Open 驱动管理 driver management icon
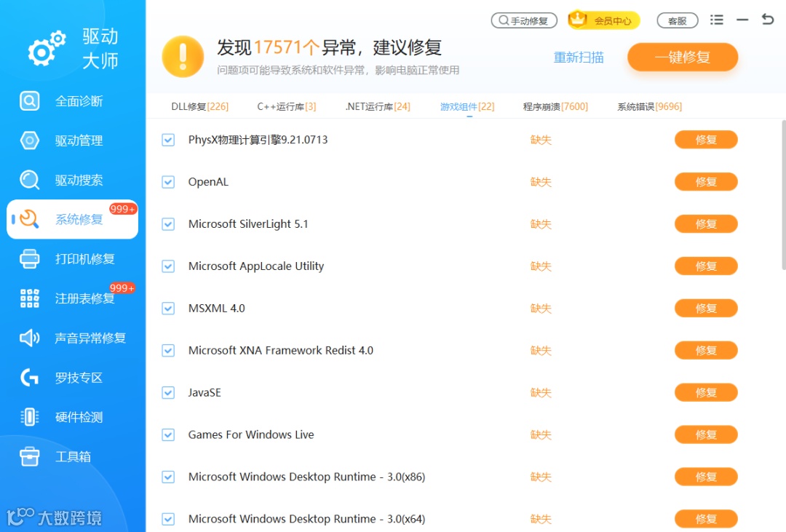Screen dimensions: 786x532 30,140
